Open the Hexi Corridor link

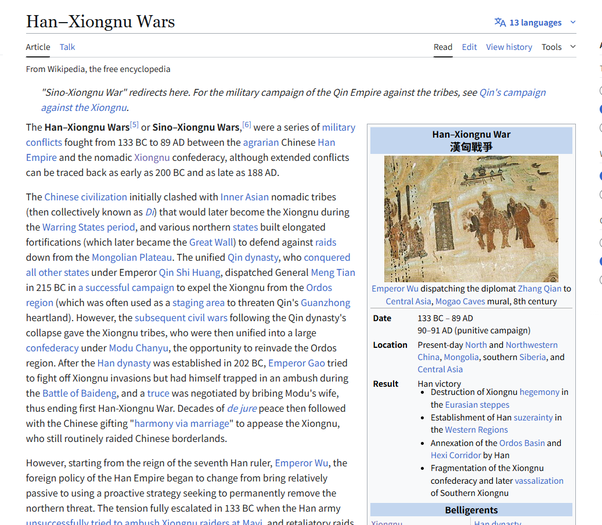click(455, 455)
